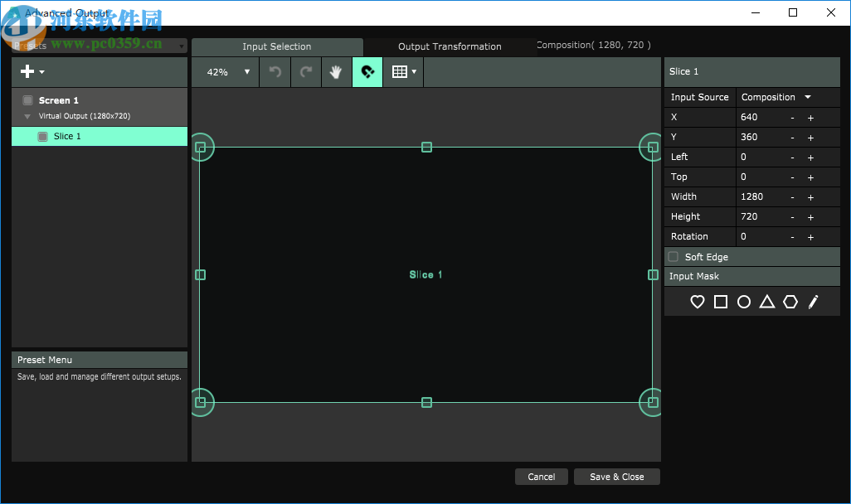Viewport: 851px width, 504px height.
Task: Click the top-center handle of slice
Action: 426,147
